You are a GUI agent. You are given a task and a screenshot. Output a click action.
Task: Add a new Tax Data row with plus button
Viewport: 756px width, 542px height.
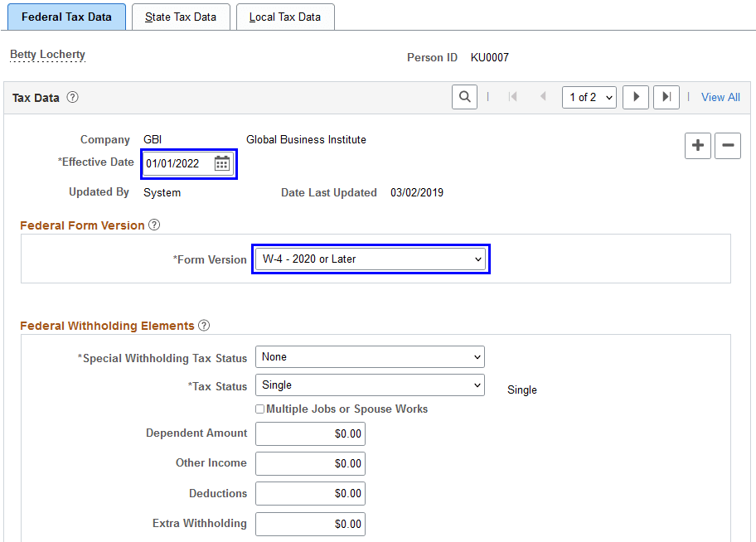(x=697, y=146)
